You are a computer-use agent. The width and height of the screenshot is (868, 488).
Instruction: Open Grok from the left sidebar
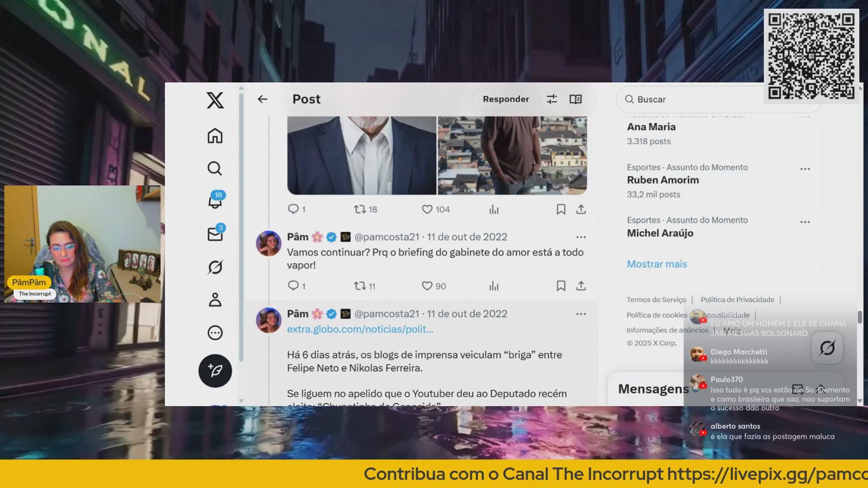tap(215, 267)
